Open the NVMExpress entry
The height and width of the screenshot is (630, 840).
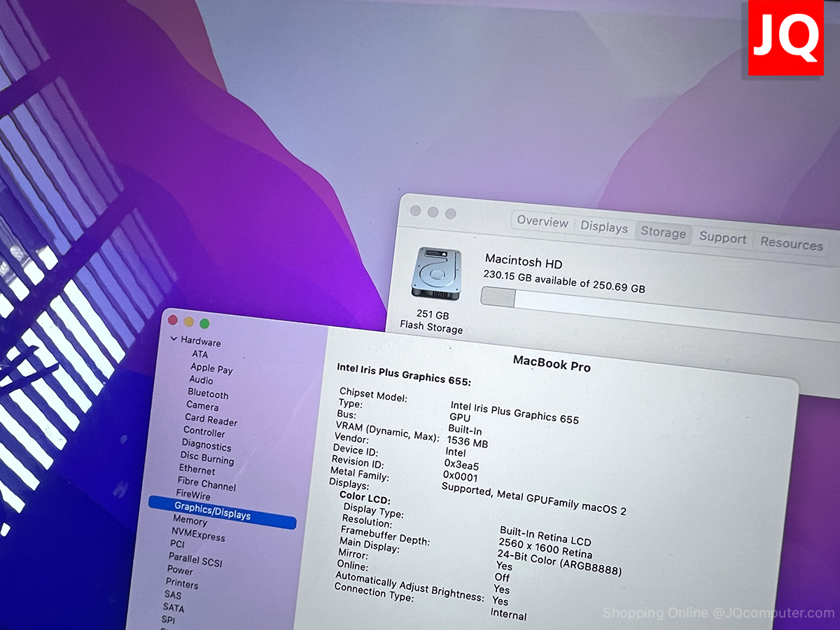[x=198, y=535]
